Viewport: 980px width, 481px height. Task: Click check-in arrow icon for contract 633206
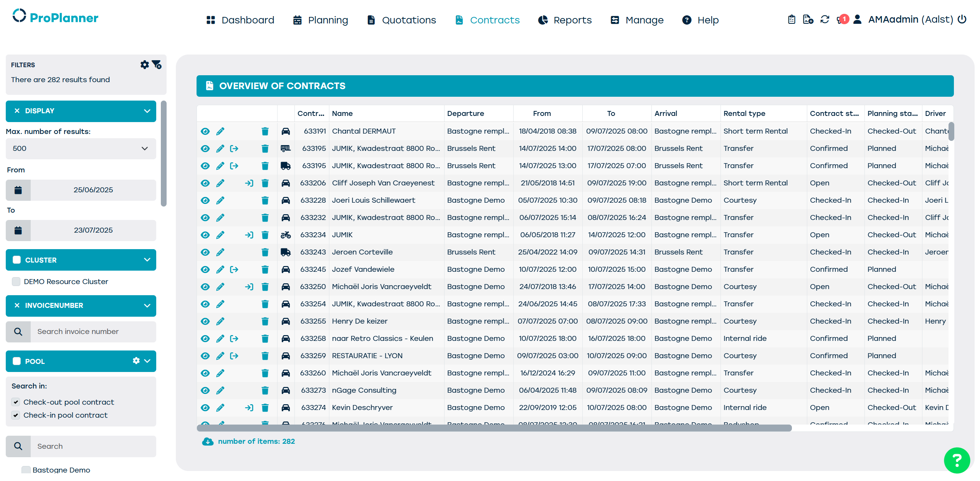coord(249,183)
